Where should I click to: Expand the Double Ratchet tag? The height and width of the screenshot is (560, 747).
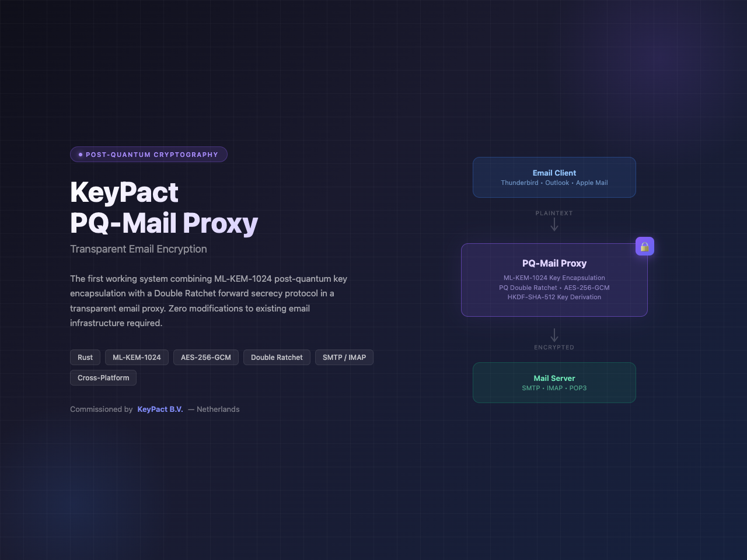[x=277, y=357]
